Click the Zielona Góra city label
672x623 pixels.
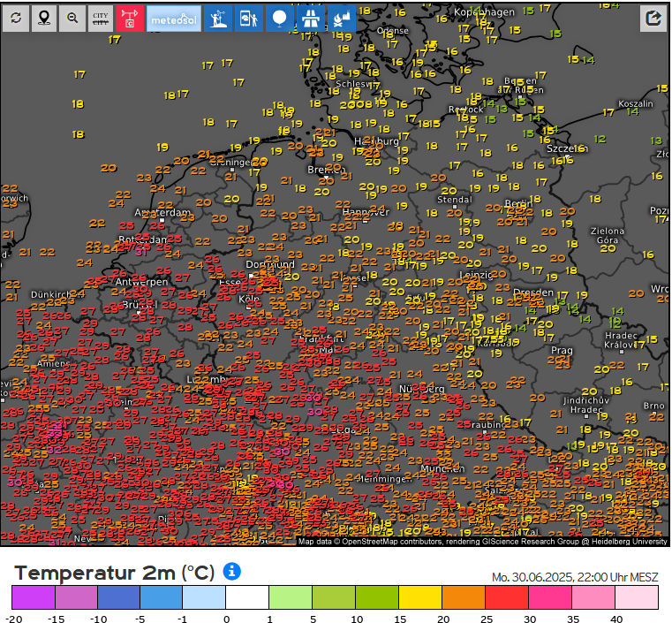(608, 235)
